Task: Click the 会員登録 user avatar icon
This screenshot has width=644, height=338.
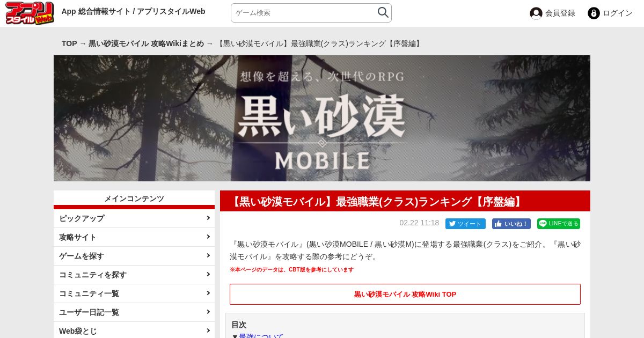Action: click(x=536, y=13)
